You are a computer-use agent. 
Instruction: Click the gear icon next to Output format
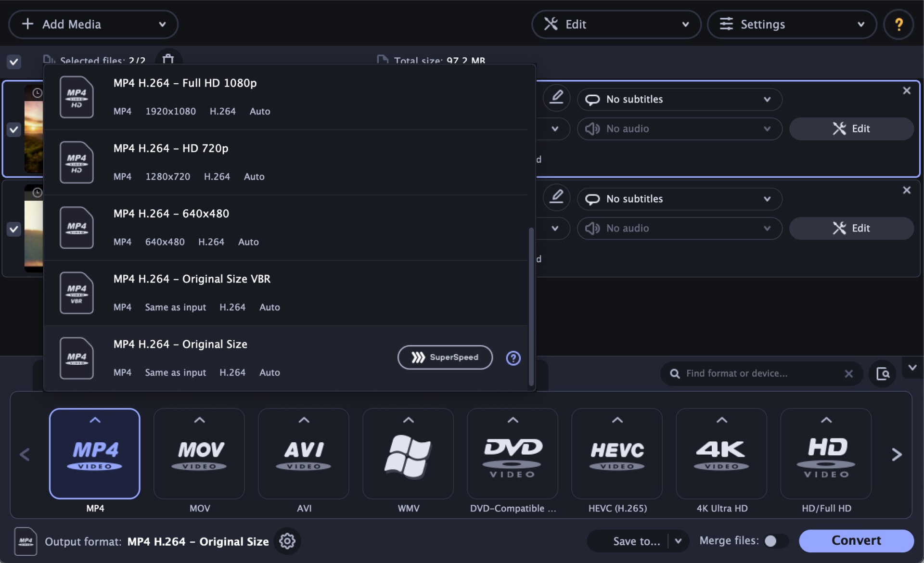287,541
